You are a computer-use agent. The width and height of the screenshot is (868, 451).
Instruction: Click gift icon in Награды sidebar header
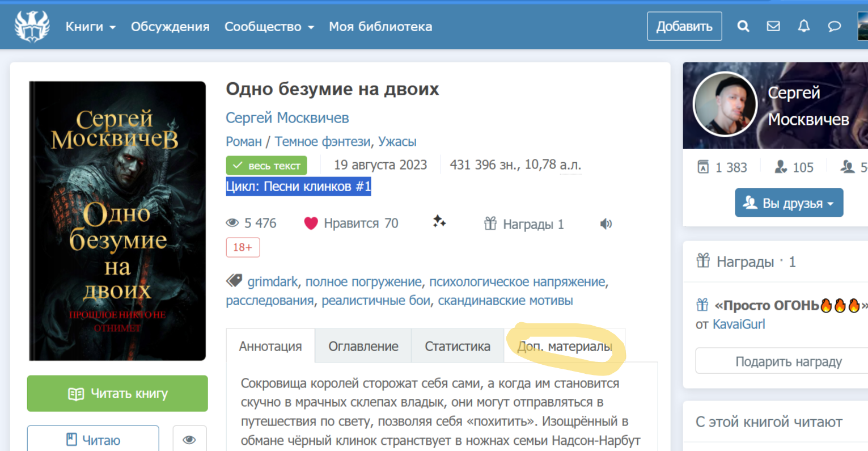[x=703, y=261]
